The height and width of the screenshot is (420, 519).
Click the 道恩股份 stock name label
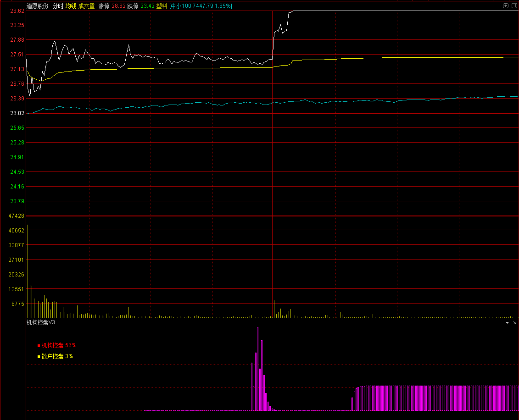pyautogui.click(x=38, y=6)
